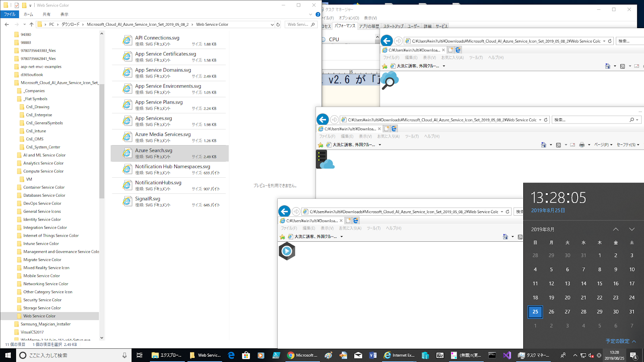Click the back arrow in the IE window showing the magnifier cloud
644x362 pixels.
coord(387,41)
